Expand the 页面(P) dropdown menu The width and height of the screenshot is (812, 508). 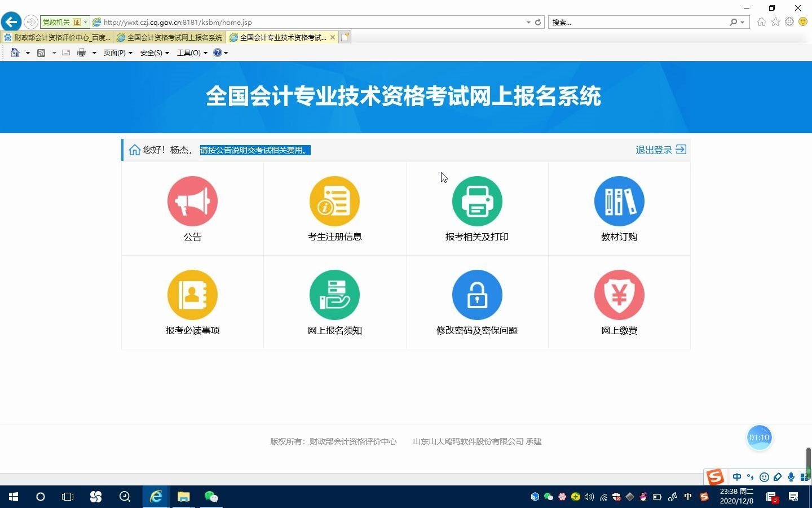(114, 52)
